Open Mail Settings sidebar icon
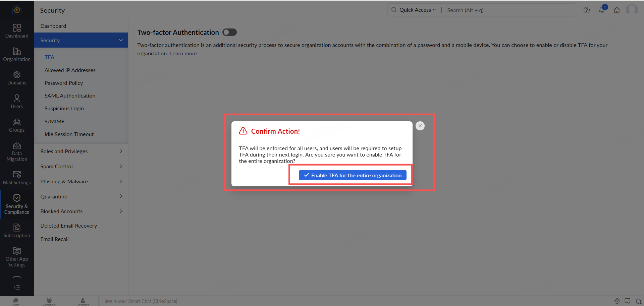 17,178
